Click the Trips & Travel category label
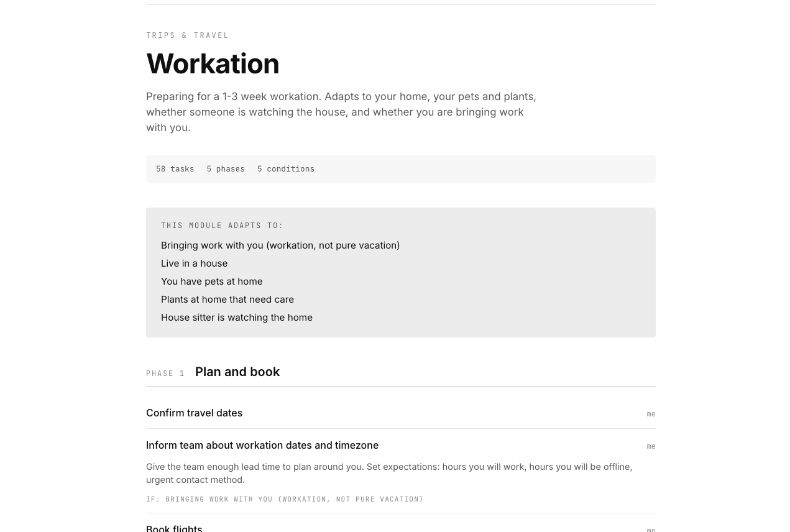 187,35
